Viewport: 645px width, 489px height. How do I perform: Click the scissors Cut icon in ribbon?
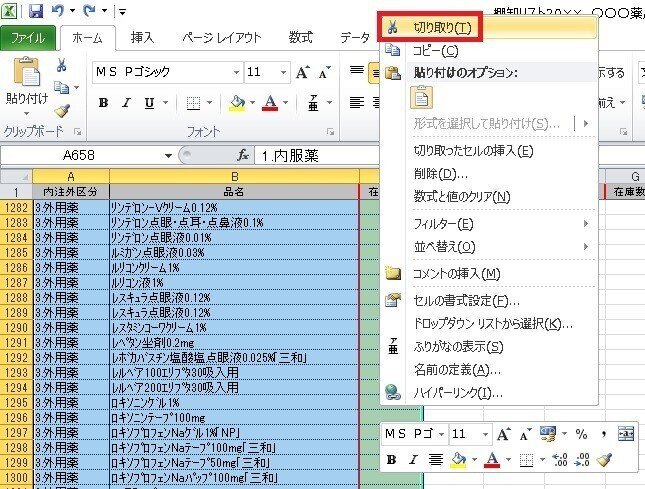(x=62, y=65)
